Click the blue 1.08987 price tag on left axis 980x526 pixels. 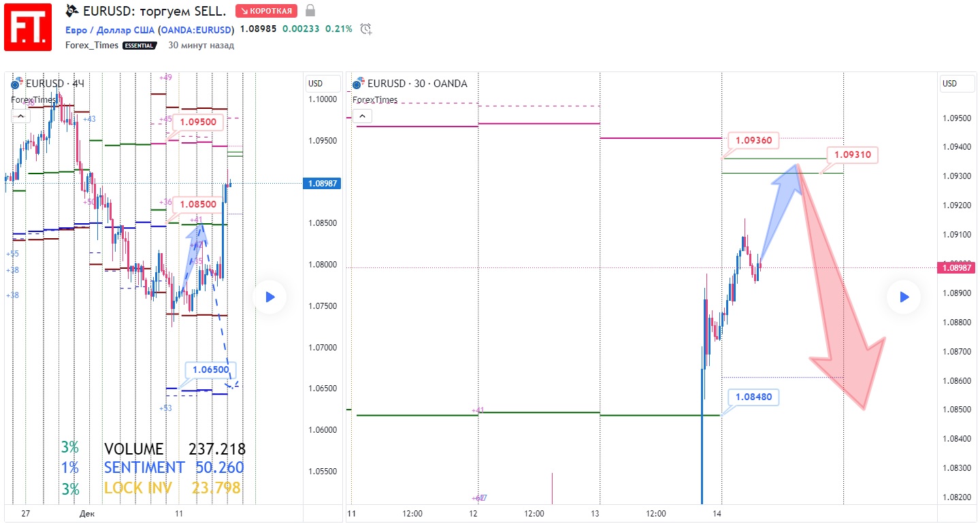click(x=323, y=183)
